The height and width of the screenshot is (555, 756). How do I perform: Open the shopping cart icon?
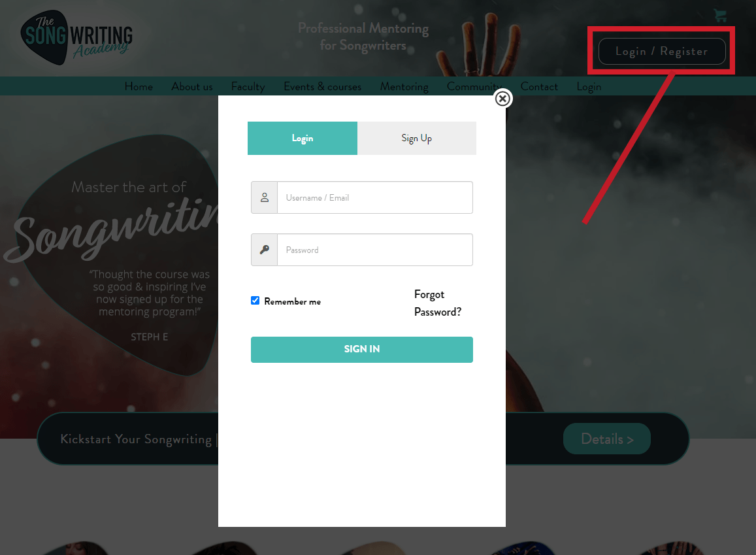720,16
